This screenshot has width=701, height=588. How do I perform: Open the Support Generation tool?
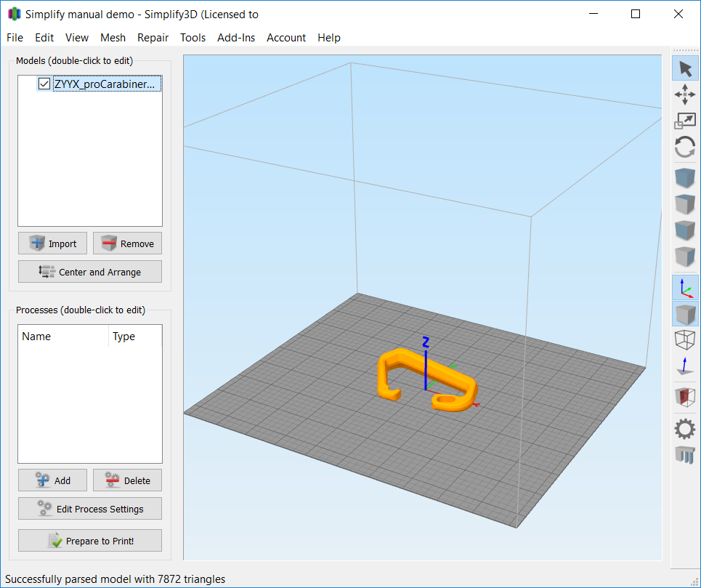click(685, 455)
